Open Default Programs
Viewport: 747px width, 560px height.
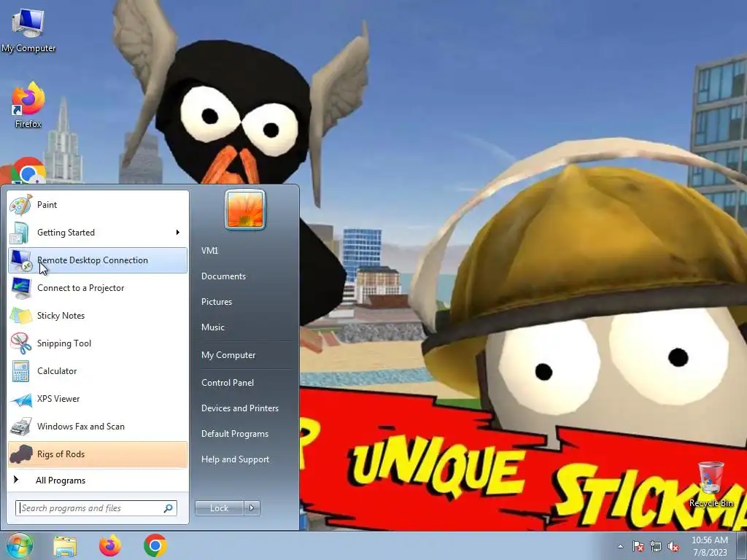point(234,434)
